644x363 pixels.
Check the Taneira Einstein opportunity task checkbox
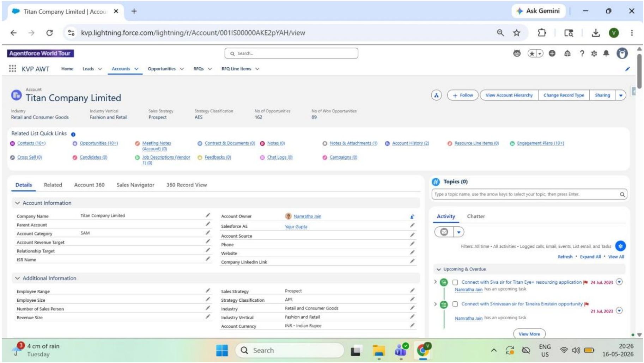click(455, 304)
